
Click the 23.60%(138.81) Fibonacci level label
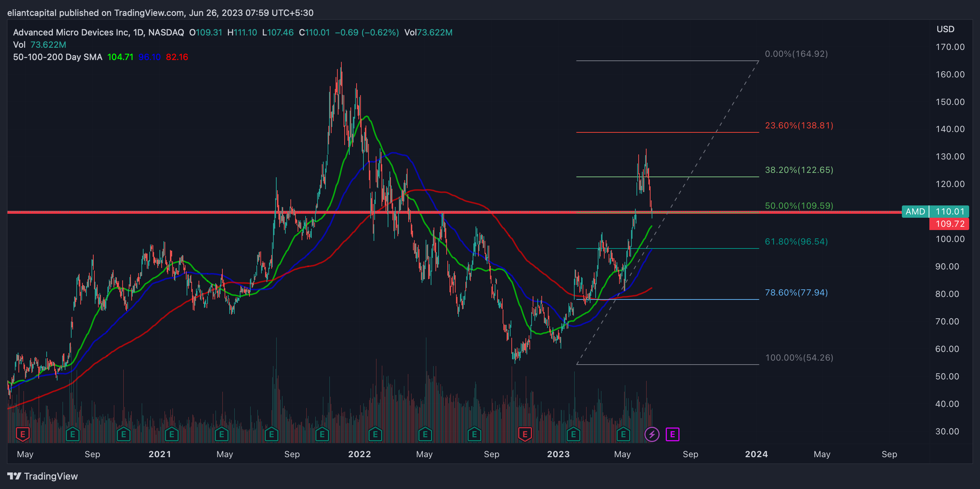click(x=798, y=125)
